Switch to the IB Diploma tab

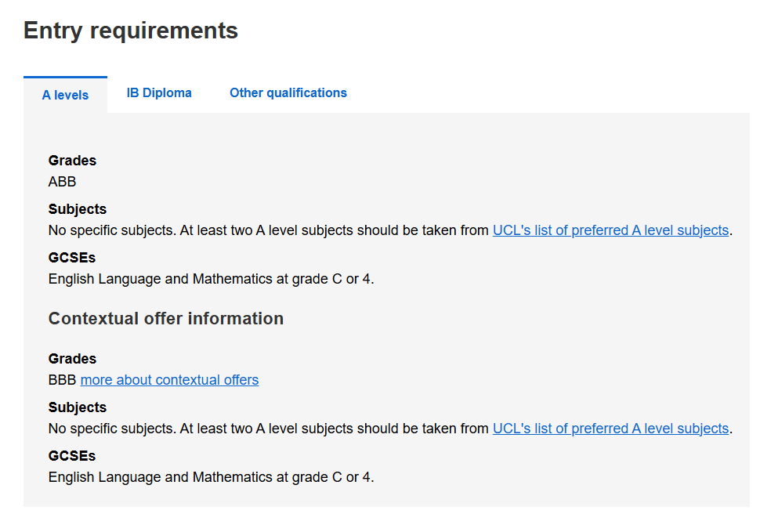(x=159, y=92)
